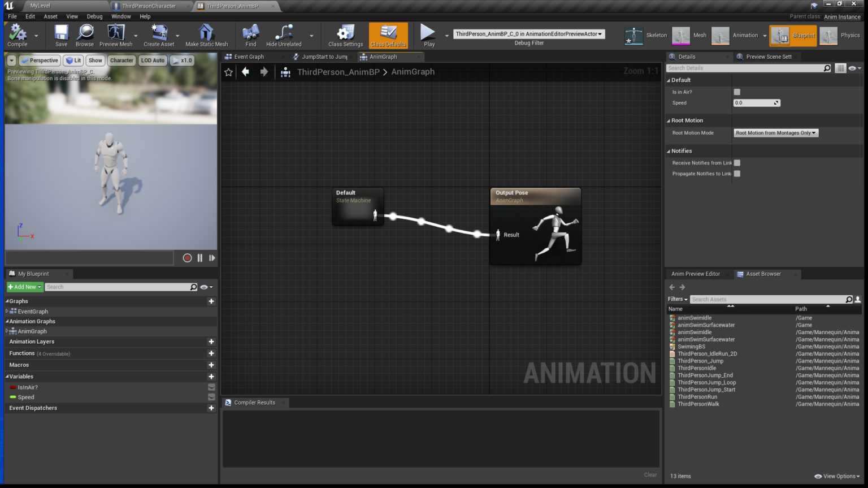
Task: Click the Add New button
Action: point(23,287)
